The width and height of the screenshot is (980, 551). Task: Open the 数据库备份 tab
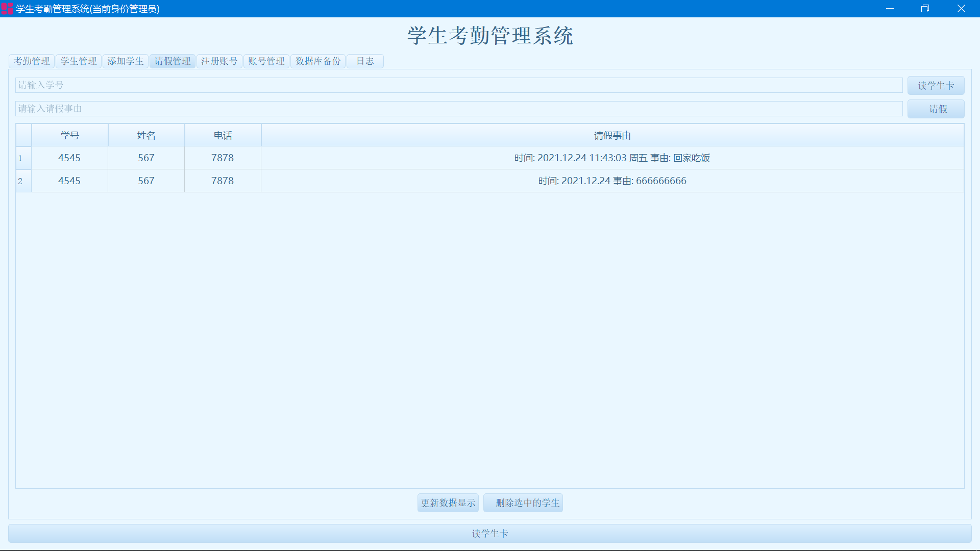coord(318,61)
